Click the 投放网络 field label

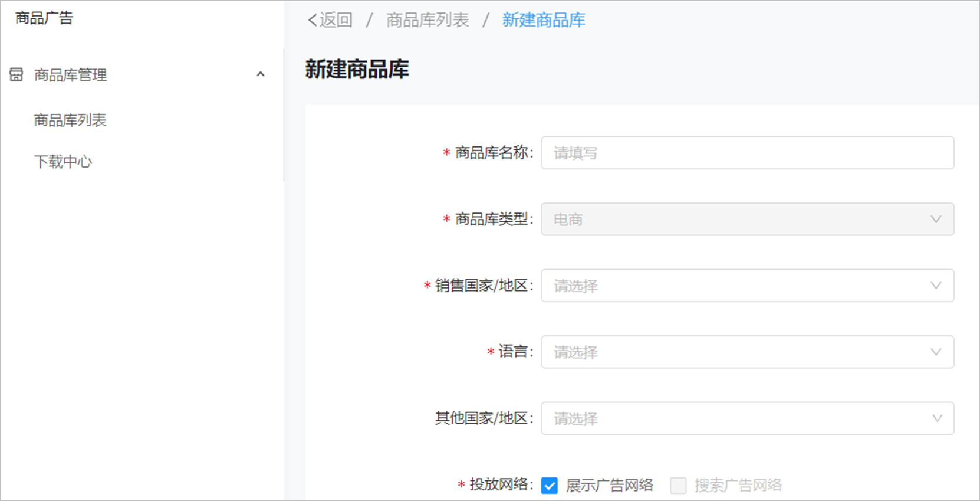[499, 484]
